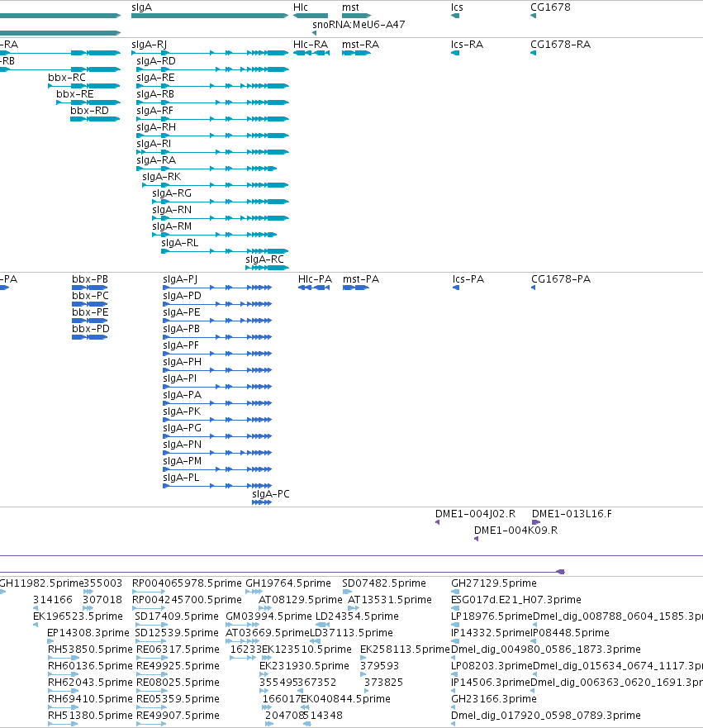Click the Ics-RA transcript label
This screenshot has width=703, height=728.
[x=468, y=45]
